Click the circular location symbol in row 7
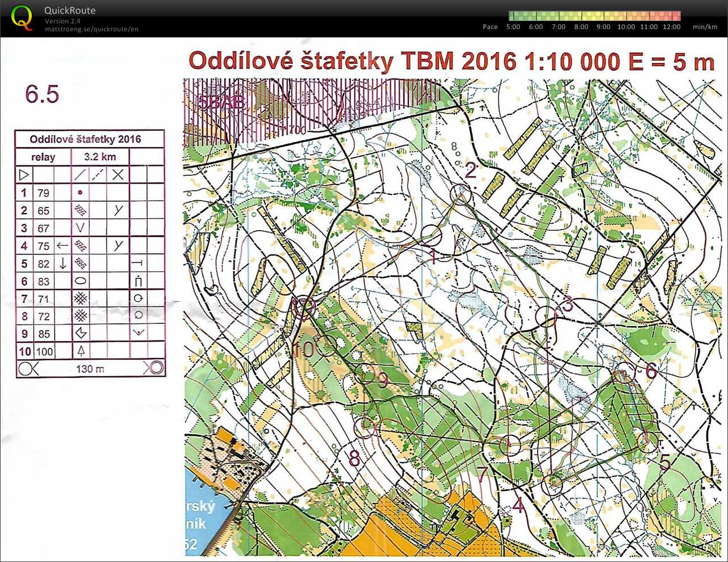 point(138,298)
